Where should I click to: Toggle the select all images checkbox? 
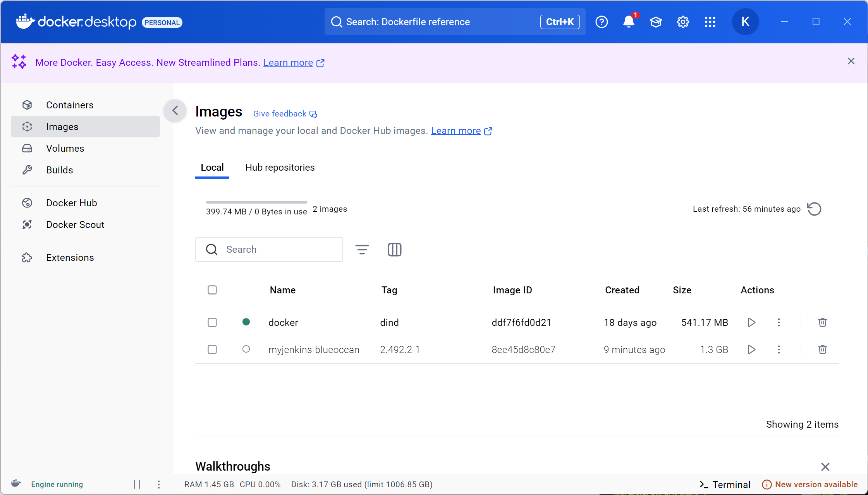(x=212, y=290)
